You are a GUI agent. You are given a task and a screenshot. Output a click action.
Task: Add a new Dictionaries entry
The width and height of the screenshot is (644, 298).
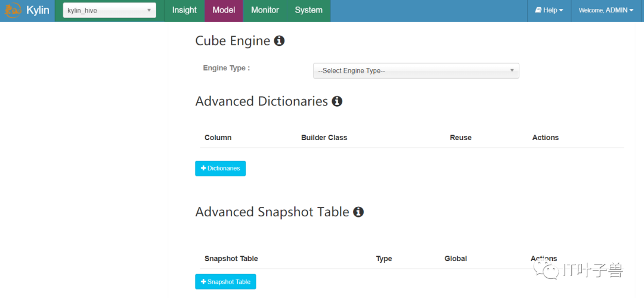coord(220,168)
